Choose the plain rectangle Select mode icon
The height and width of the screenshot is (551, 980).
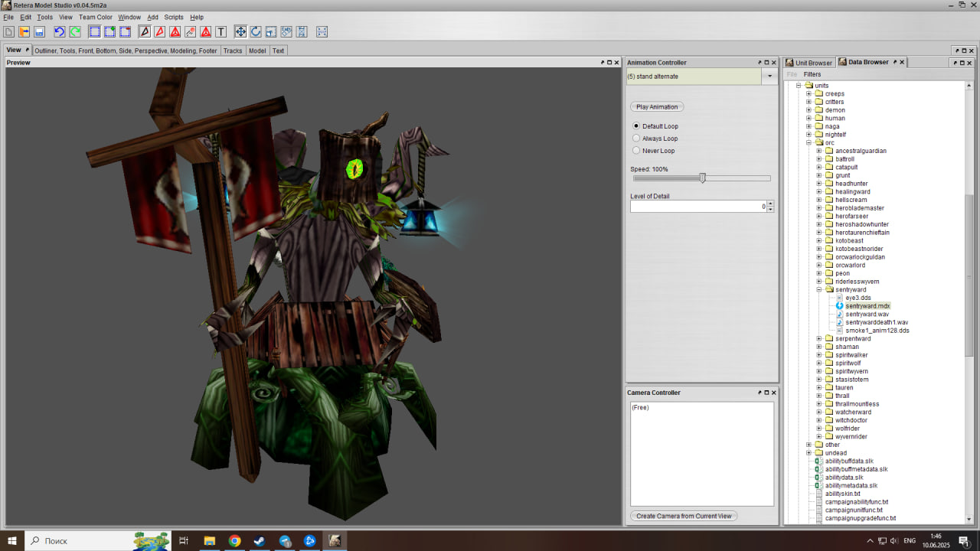pos(95,31)
